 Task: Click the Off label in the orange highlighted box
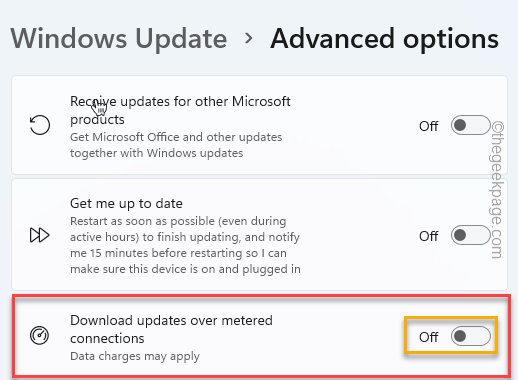[x=428, y=337]
